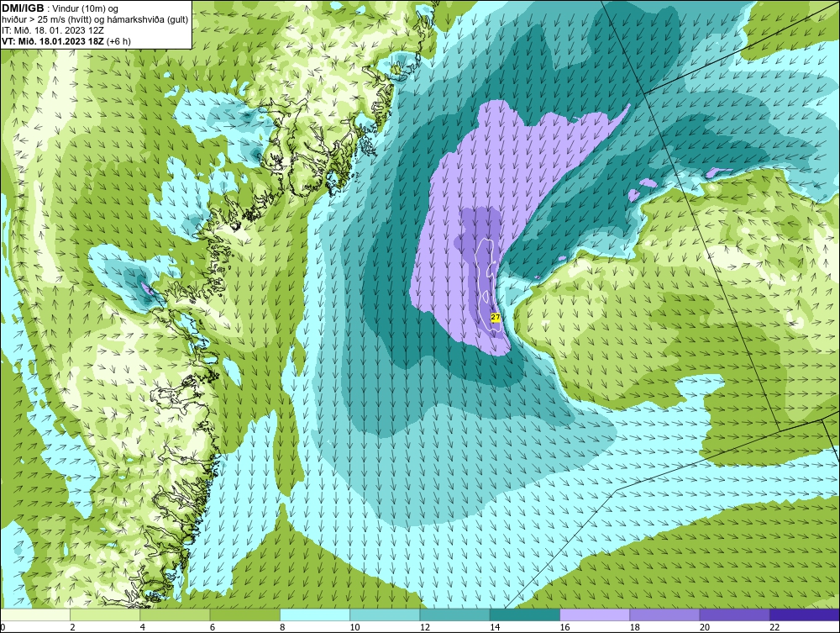Select the 8-10 m/s light cyan legend swatch
This screenshot has width=840, height=633.
[x=315, y=615]
